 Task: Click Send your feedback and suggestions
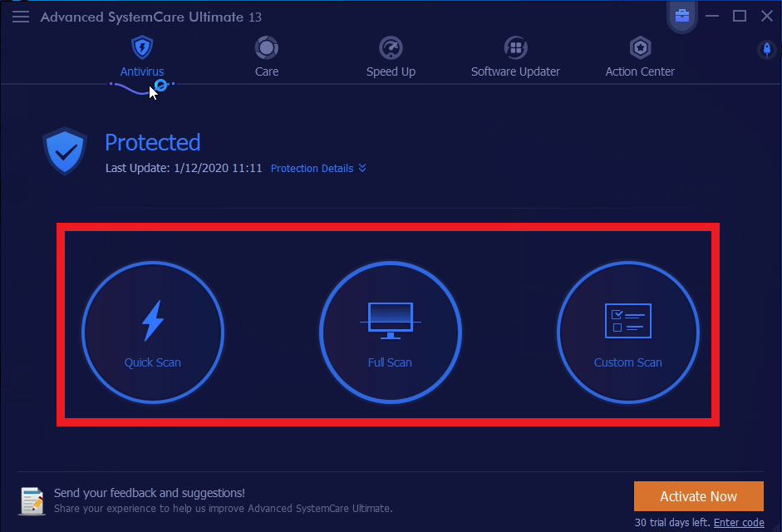(149, 493)
